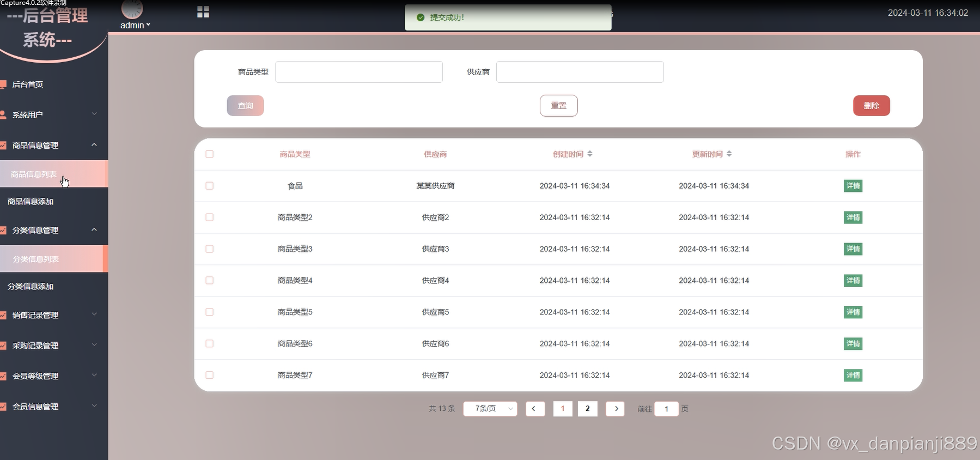980x460 pixels.
Task: Go to previous page arrow
Action: point(535,409)
